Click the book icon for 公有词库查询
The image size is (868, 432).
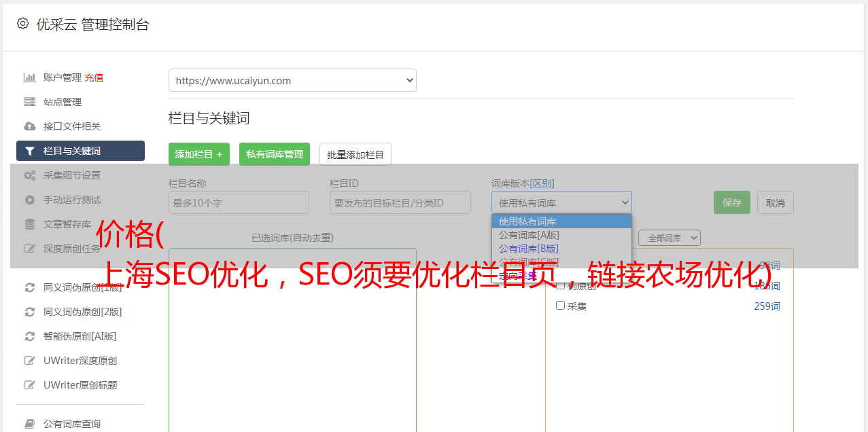(x=30, y=424)
